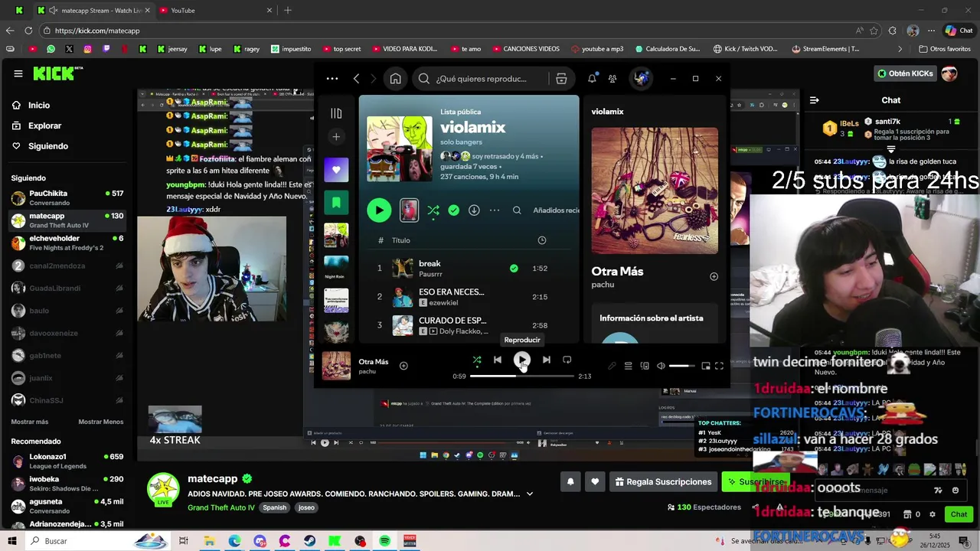Expand stream title chevron
The image size is (980, 551).
click(529, 494)
